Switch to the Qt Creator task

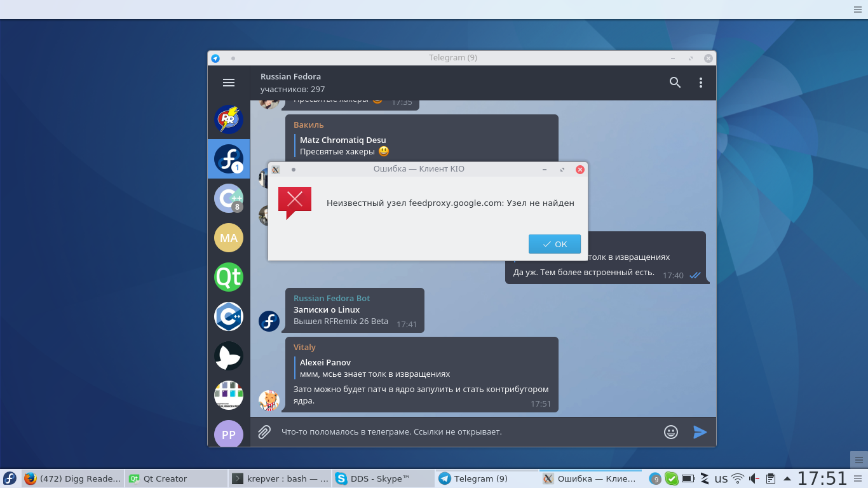[175, 478]
